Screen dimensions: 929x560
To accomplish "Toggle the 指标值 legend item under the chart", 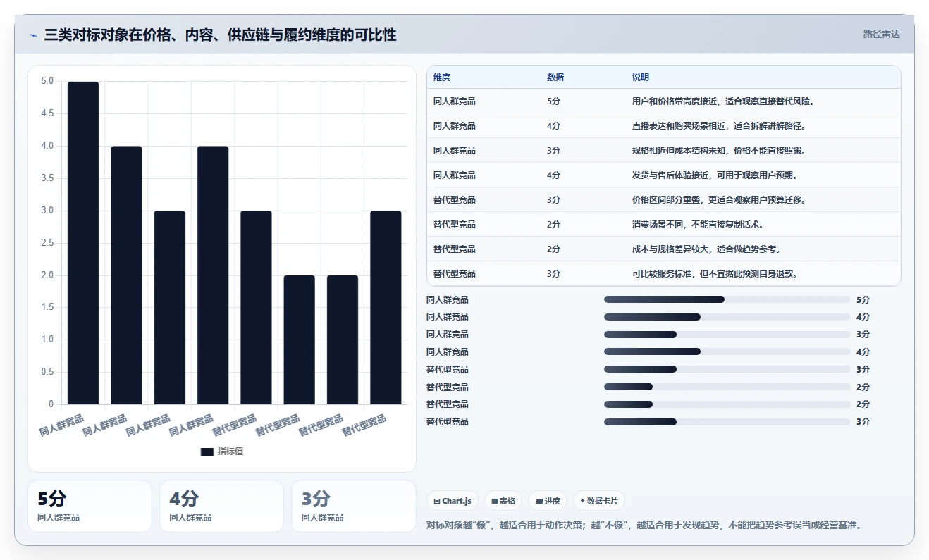I will pos(222,452).
